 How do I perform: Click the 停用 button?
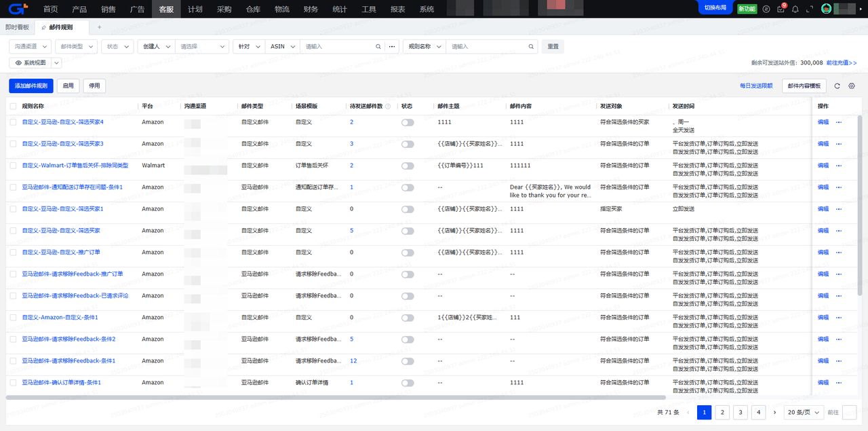click(x=94, y=86)
